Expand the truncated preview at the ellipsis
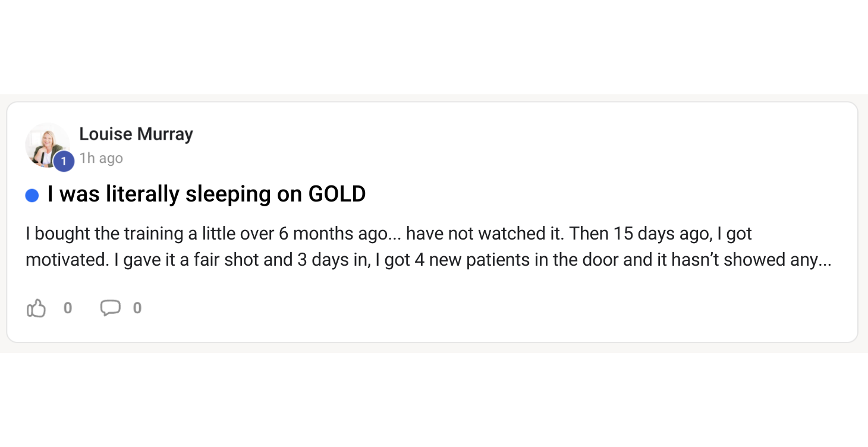This screenshot has height=447, width=868. pos(824,260)
